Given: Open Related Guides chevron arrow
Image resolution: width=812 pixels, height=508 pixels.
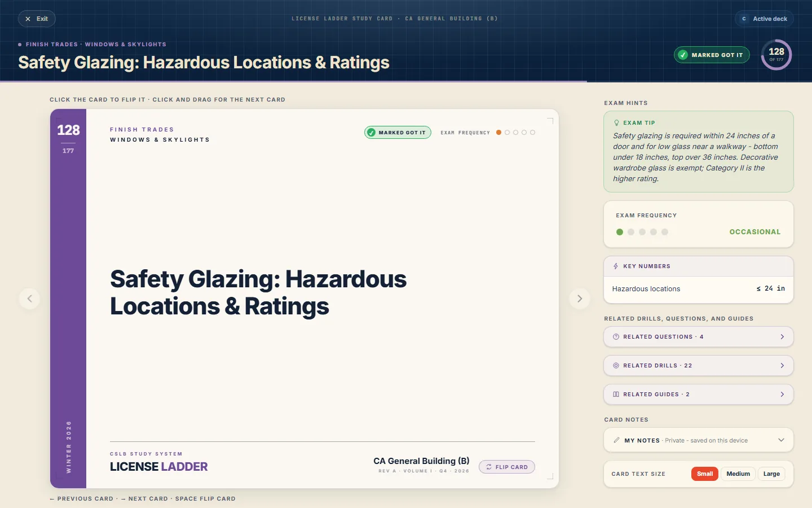Looking at the screenshot, I should coord(782,395).
